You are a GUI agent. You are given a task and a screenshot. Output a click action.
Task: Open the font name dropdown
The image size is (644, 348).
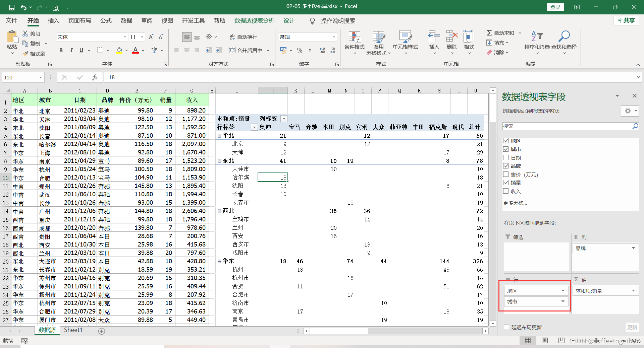pos(125,37)
